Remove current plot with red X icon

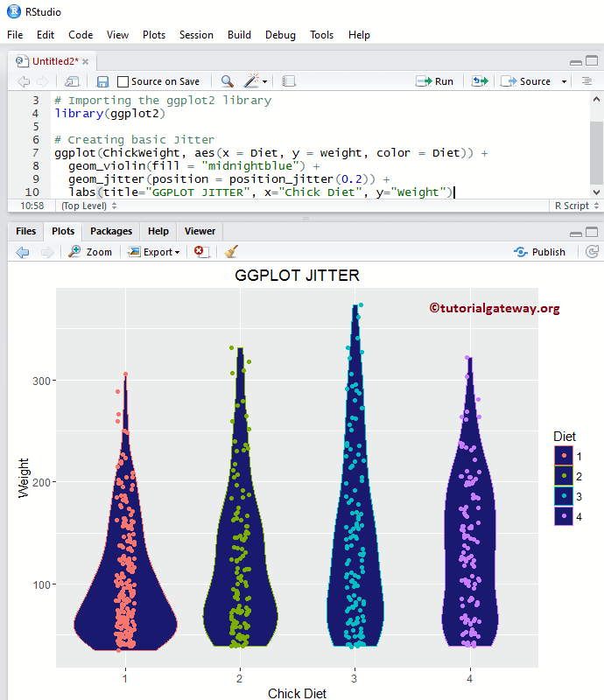click(x=201, y=252)
